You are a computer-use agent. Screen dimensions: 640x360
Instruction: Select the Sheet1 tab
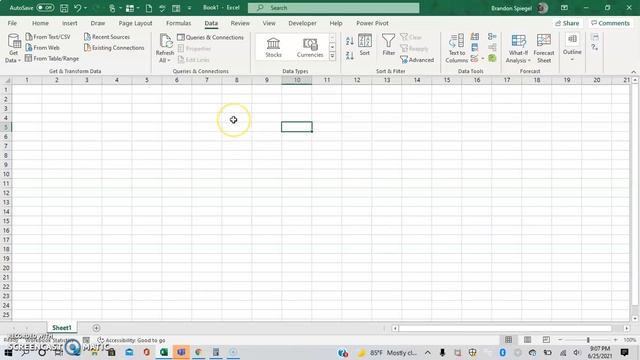62,328
